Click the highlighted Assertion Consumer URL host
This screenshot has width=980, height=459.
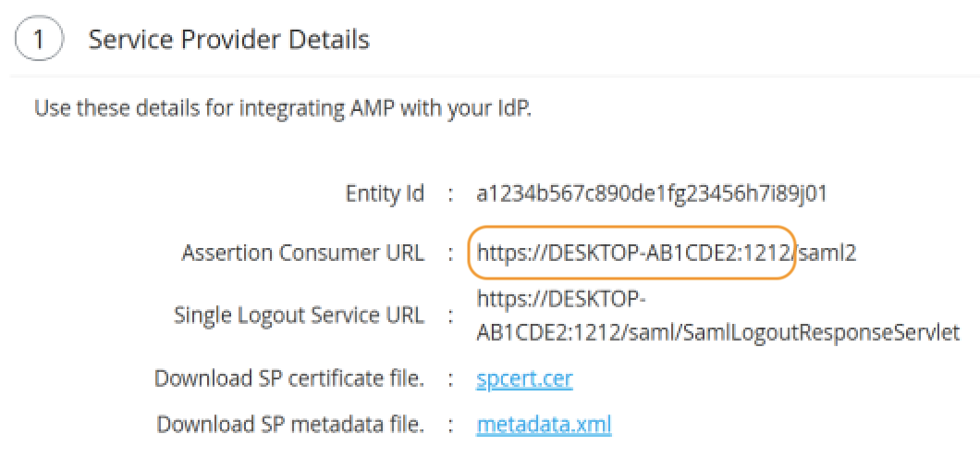[634, 253]
